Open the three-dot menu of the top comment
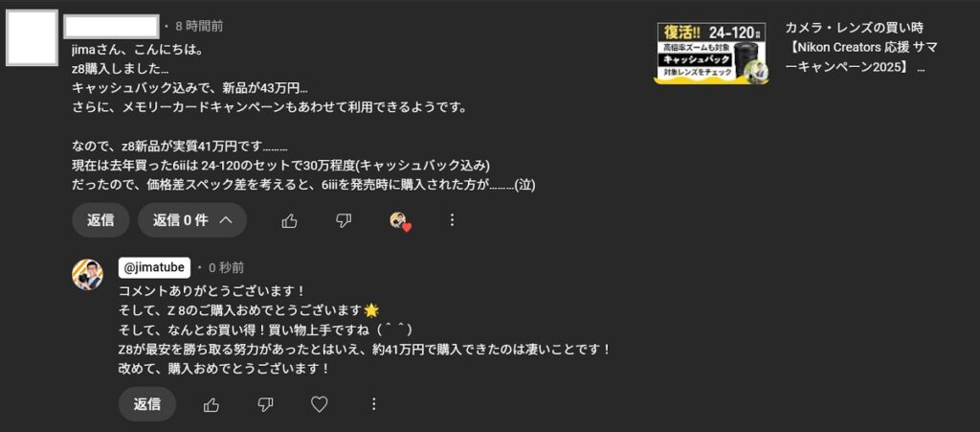The width and height of the screenshot is (980, 432). point(453,220)
